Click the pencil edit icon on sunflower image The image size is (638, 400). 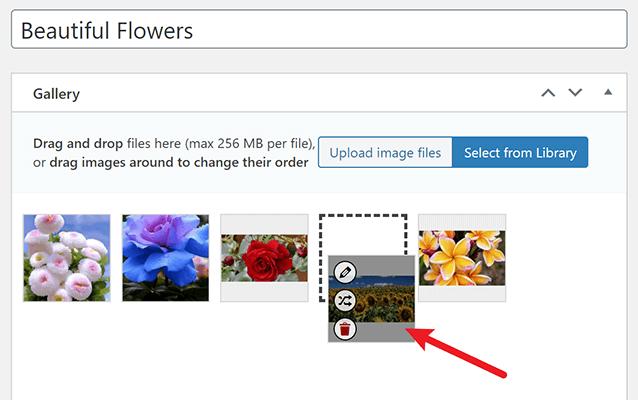coord(345,272)
